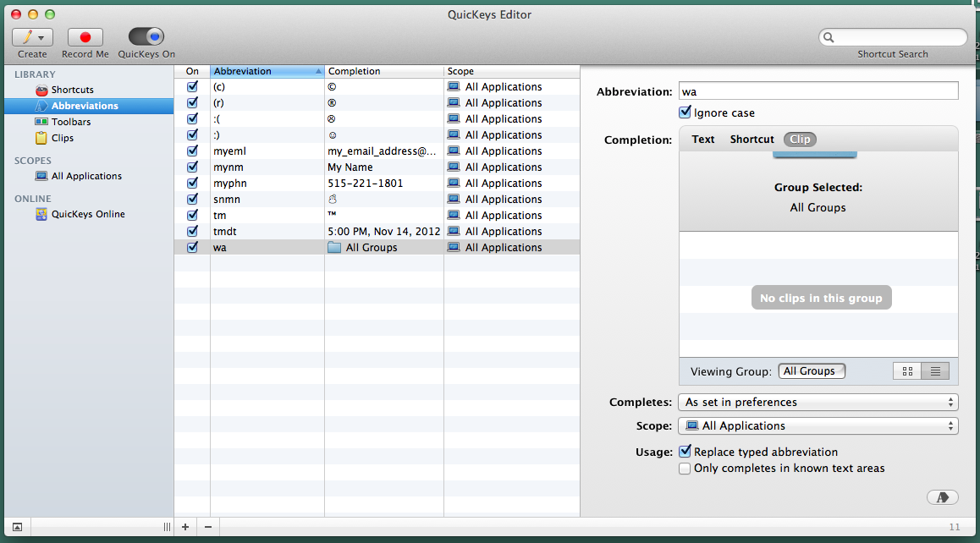This screenshot has width=980, height=543.
Task: Select Shortcuts in the Library sidebar
Action: pos(73,90)
